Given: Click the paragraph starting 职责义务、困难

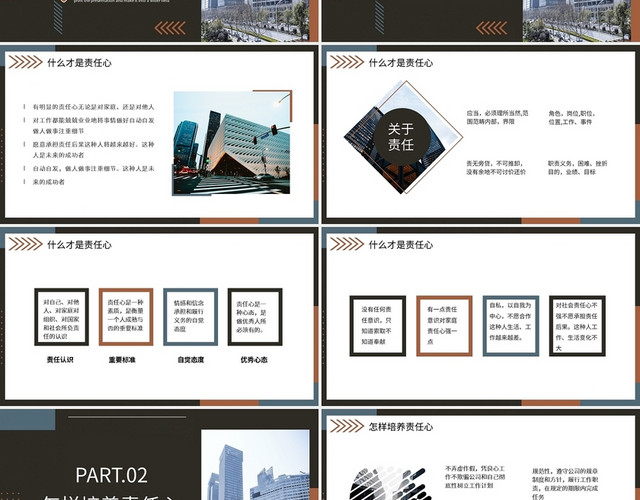Looking at the screenshot, I should 578,167.
